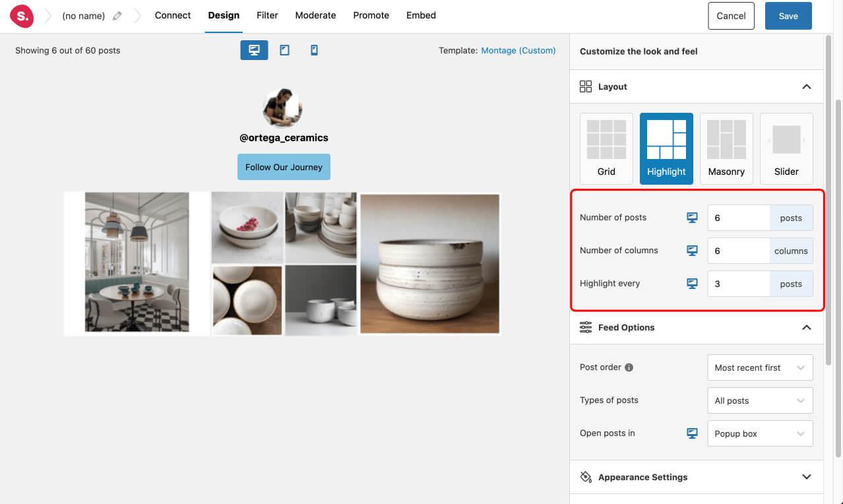The height and width of the screenshot is (504, 843).
Task: Click the Layout section grid icon
Action: (x=586, y=86)
